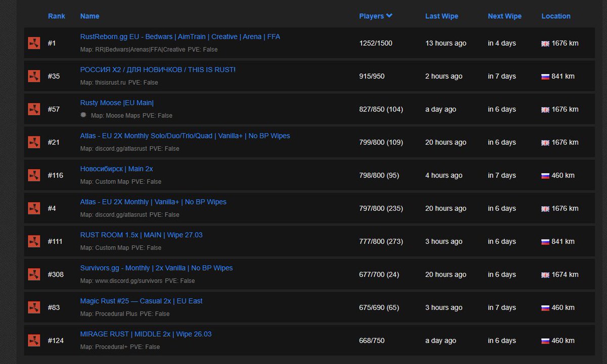
Task: Click the 4 hours ago last wipe cell
Action: (444, 175)
